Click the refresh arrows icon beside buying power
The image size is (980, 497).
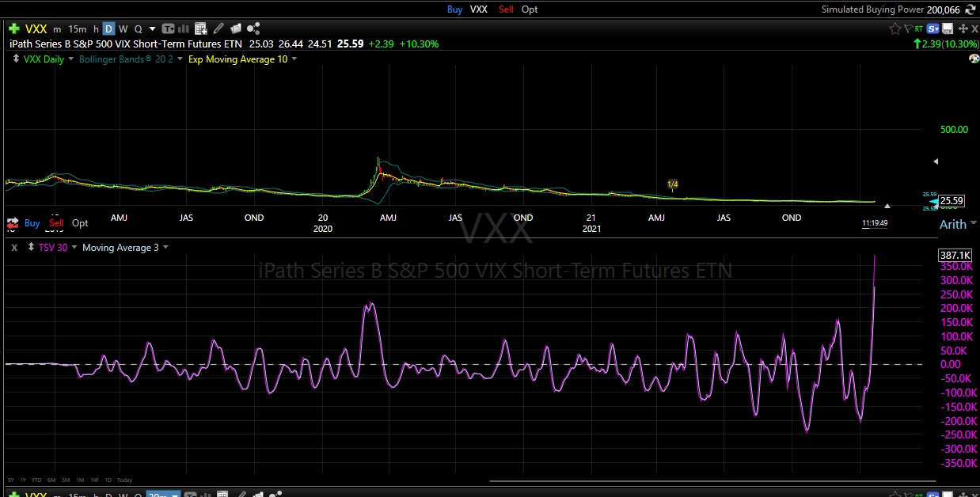(971, 9)
